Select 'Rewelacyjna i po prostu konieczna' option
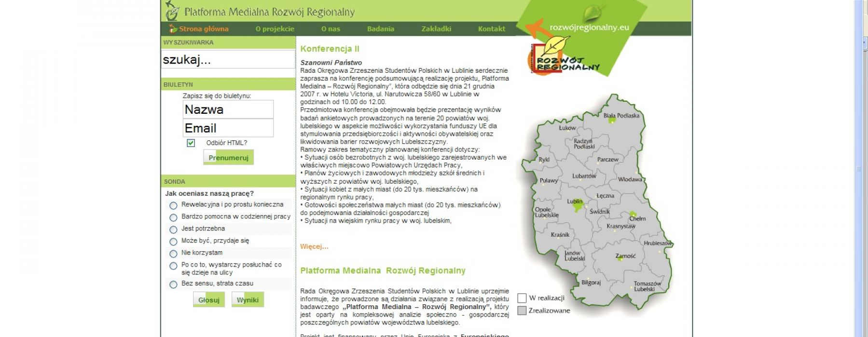The image size is (868, 337). tap(173, 205)
